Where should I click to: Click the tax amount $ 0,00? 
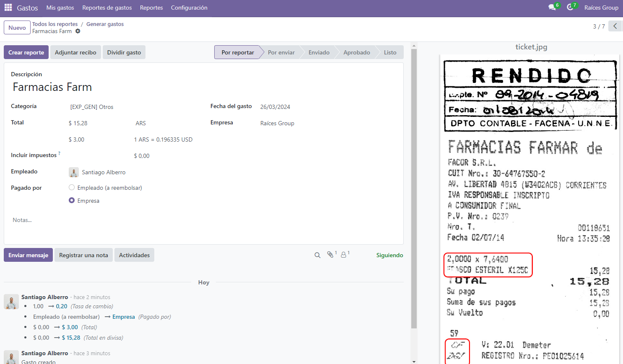point(142,156)
